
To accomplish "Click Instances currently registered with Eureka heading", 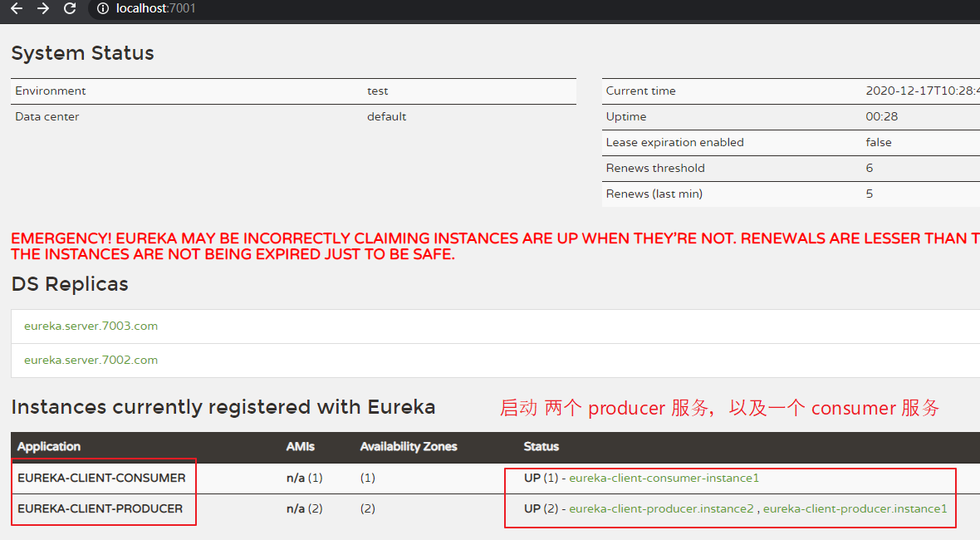I will pyautogui.click(x=223, y=408).
